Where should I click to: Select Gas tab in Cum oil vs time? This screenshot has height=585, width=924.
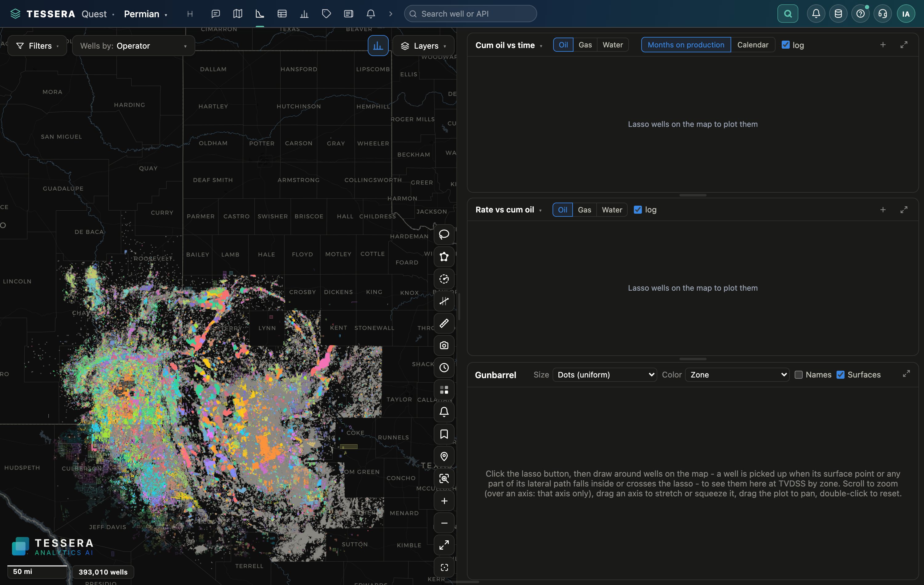point(585,45)
